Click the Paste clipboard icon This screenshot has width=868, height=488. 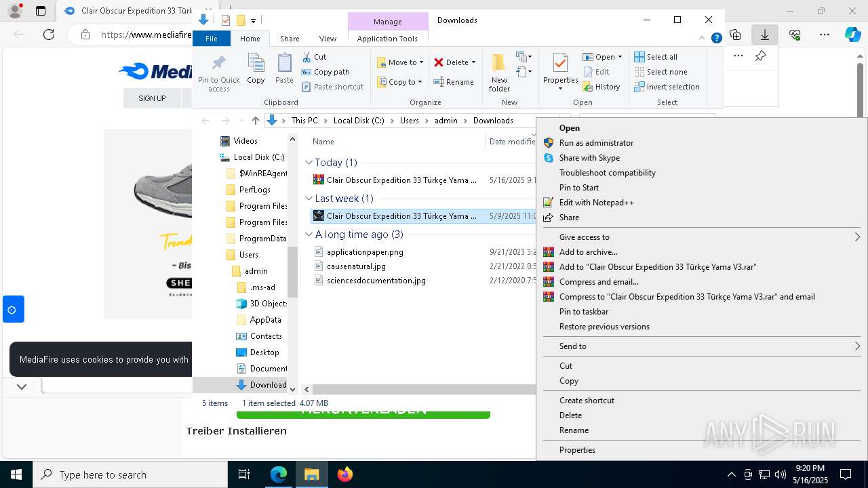point(284,64)
